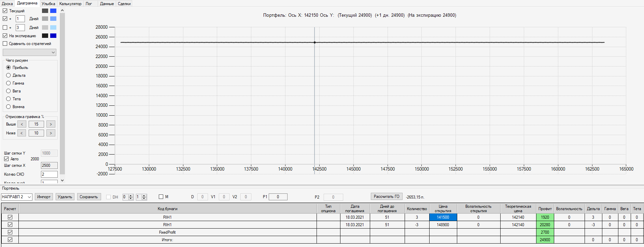Click the P1 input field
Image resolution: width=644 pixels, height=247 pixels.
point(278,197)
